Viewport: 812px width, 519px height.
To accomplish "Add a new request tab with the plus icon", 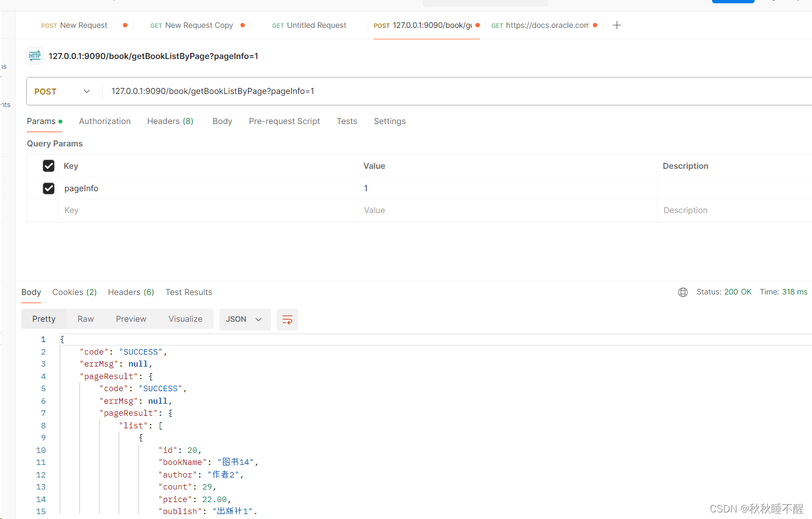I will click(617, 25).
